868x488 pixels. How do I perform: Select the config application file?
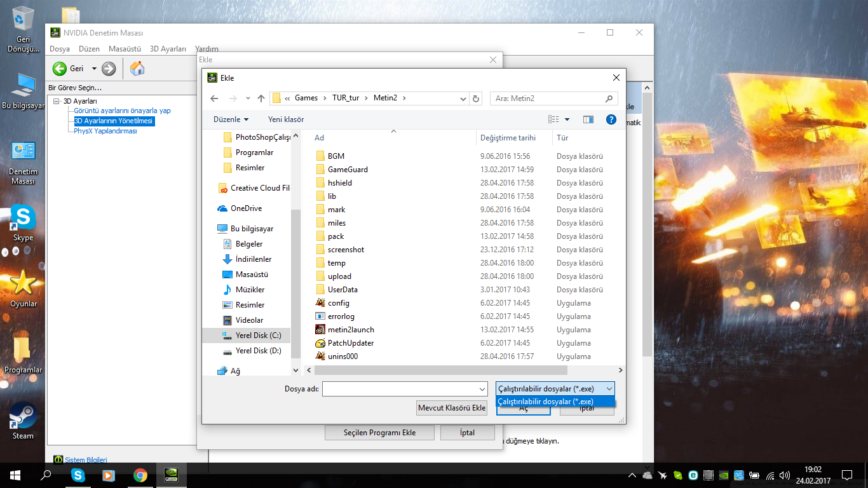pos(338,303)
